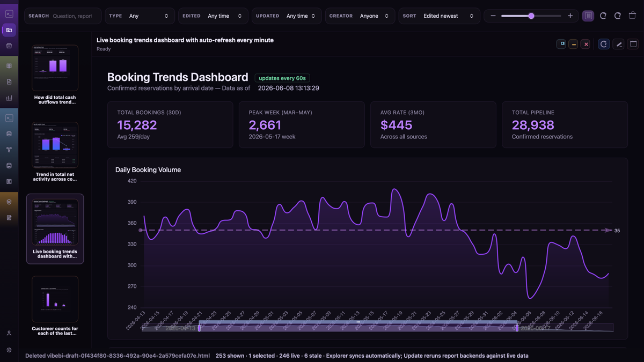Click the '$445' average rate value
The width and height of the screenshot is (644, 362).
tap(397, 125)
